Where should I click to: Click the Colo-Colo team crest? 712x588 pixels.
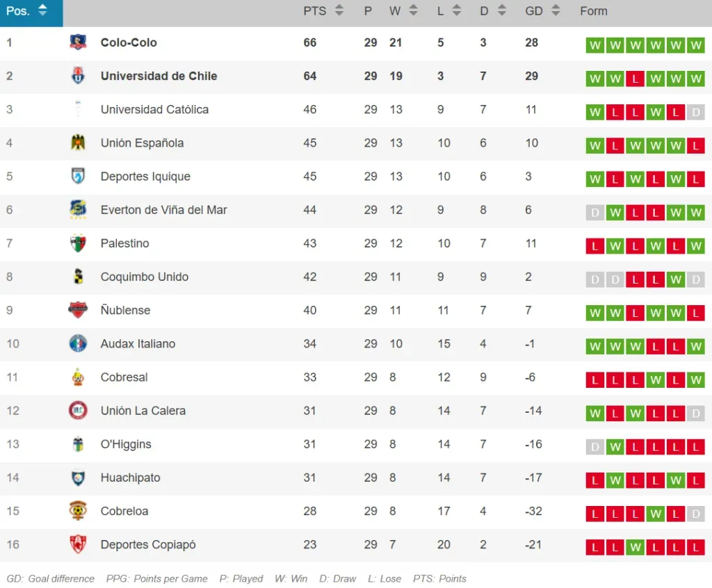pos(78,42)
